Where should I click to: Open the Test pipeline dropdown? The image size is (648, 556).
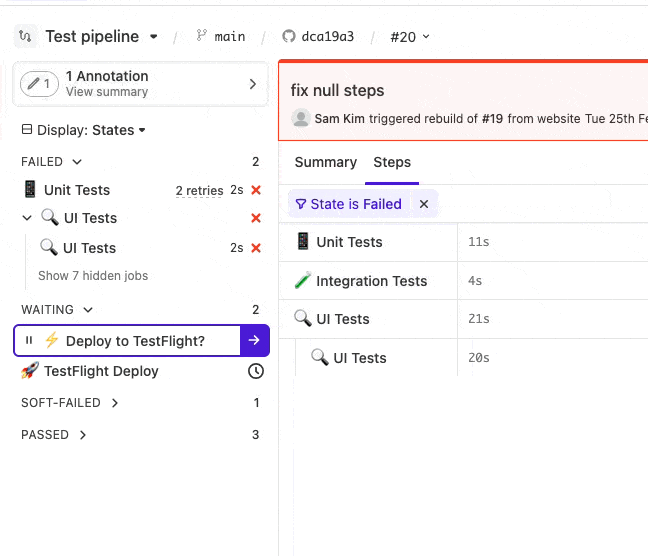[153, 37]
